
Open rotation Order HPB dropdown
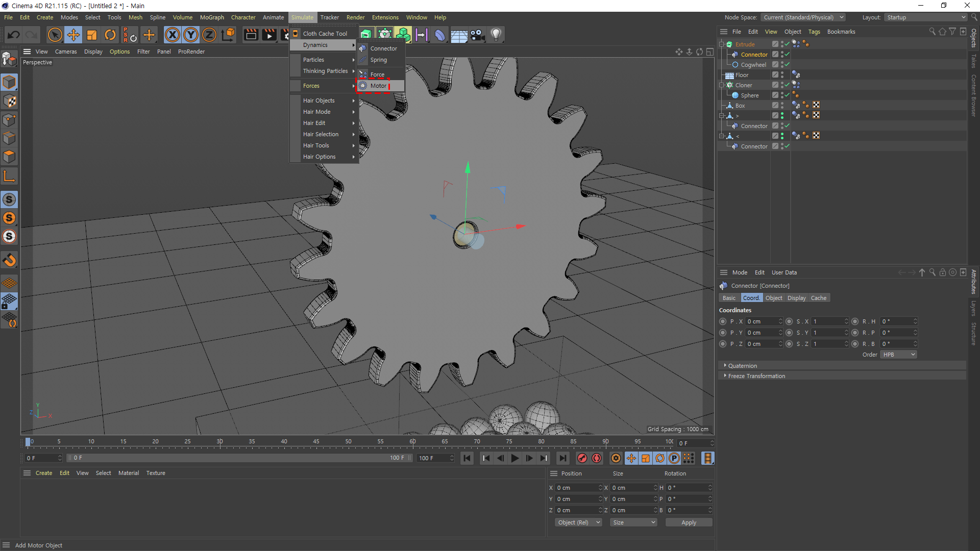[x=898, y=355]
